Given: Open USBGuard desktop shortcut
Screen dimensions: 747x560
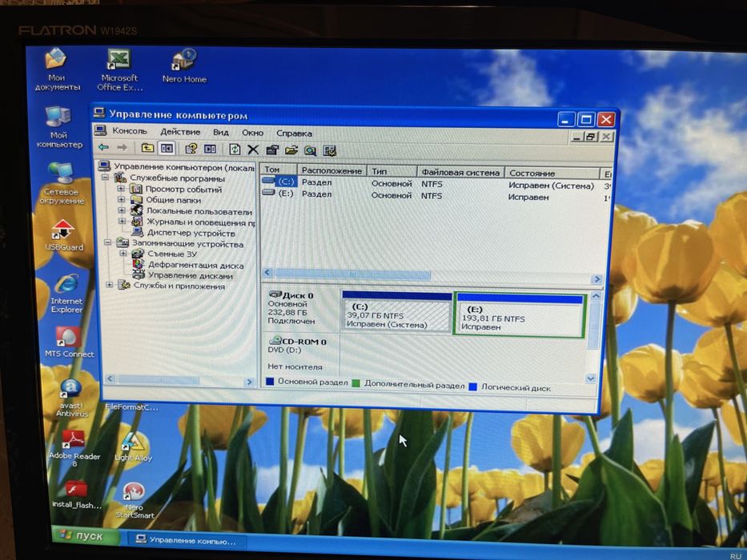Looking at the screenshot, I should 63,235.
